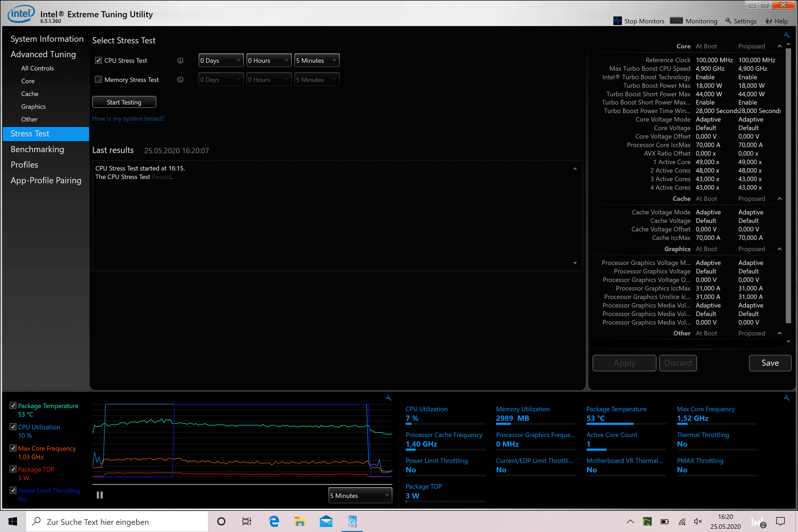Select Graphics tuning page

point(33,107)
